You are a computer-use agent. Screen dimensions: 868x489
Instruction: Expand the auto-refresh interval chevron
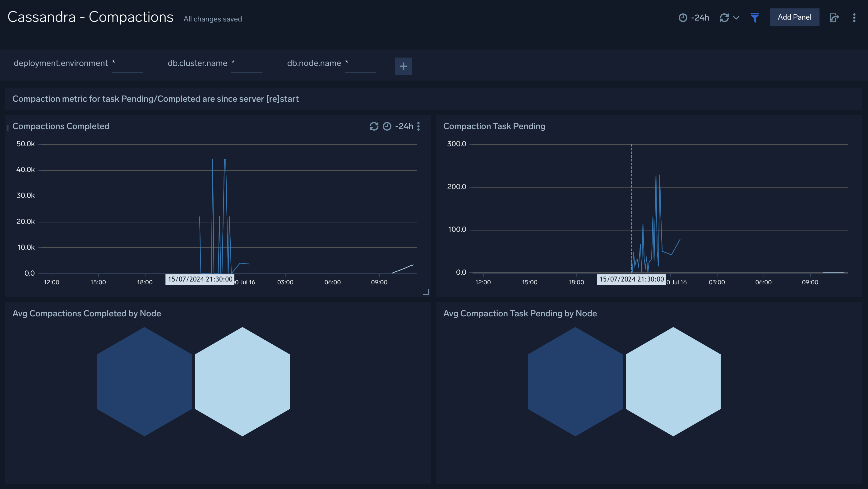pos(736,17)
